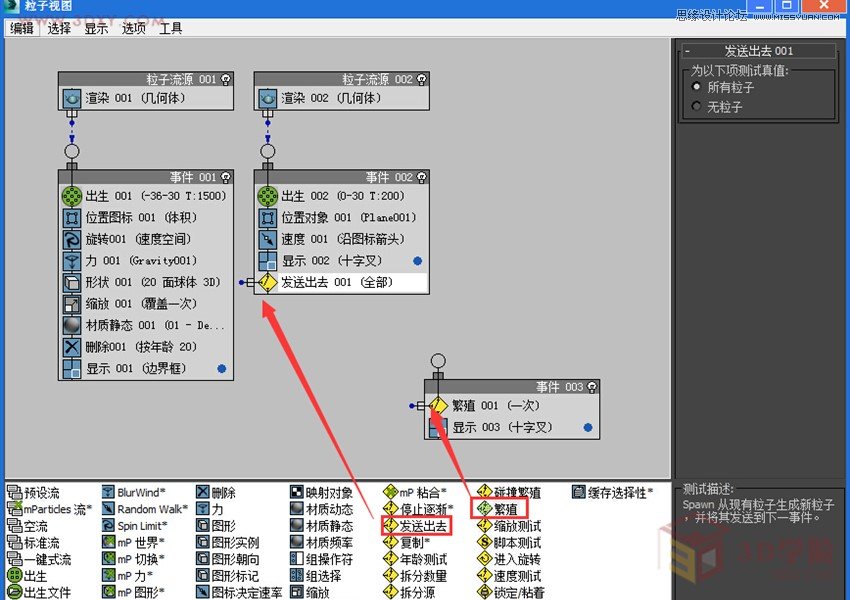Image resolution: width=850 pixels, height=600 pixels.
Task: Select the 无粒子 radio option
Action: click(697, 106)
